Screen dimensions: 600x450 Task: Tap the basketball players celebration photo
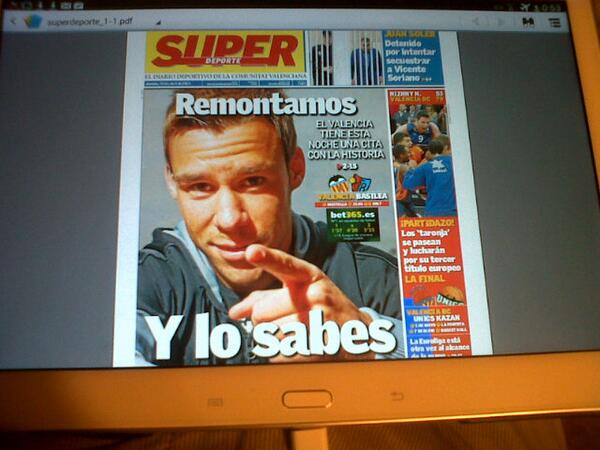click(x=421, y=159)
